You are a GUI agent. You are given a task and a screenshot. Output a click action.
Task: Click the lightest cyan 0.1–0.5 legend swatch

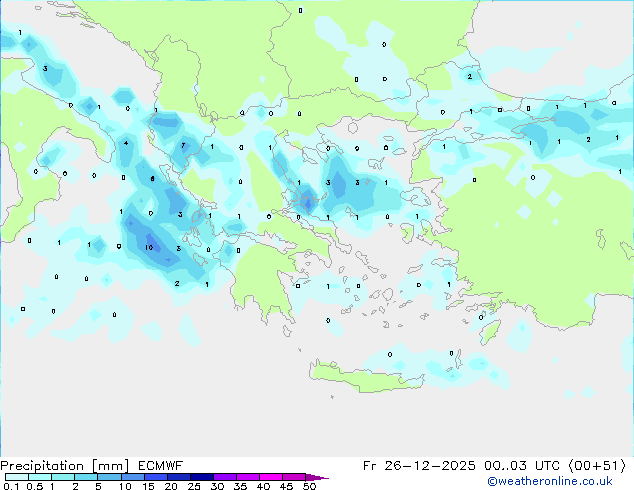coord(17,477)
